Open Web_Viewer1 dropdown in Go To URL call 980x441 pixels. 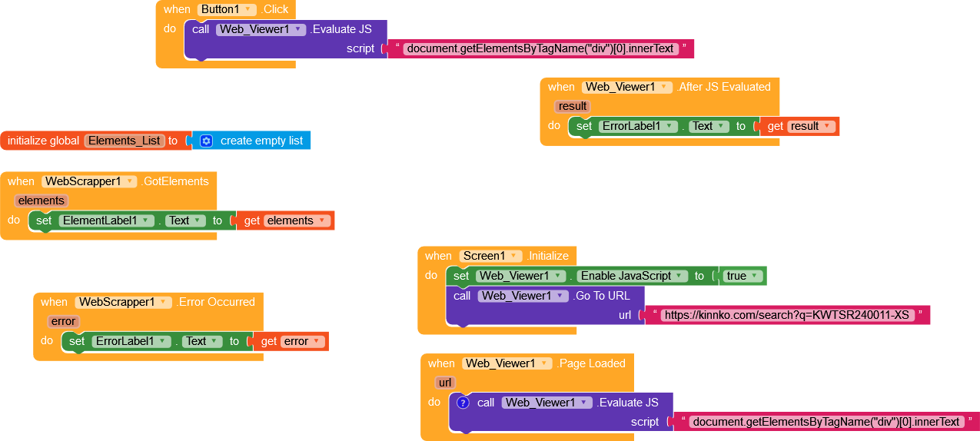click(x=523, y=296)
